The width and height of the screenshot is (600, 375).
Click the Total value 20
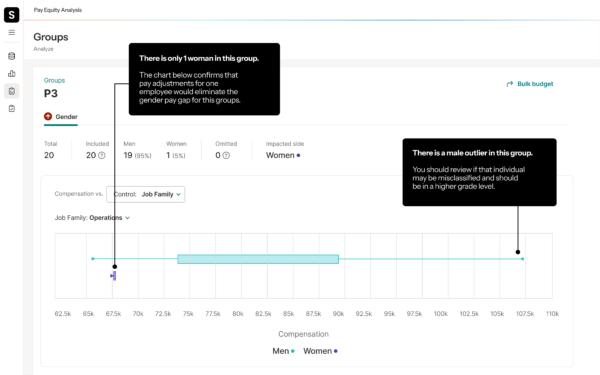[x=49, y=155]
